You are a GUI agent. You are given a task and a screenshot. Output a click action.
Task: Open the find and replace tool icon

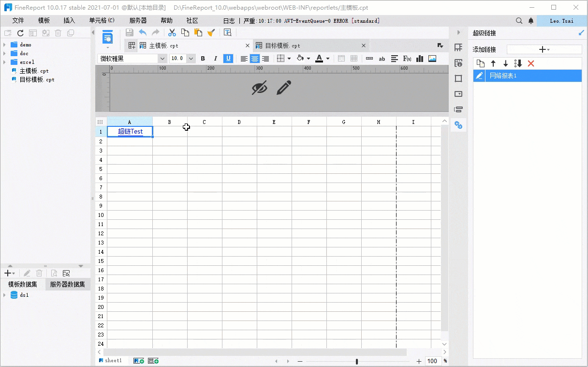[x=227, y=32]
